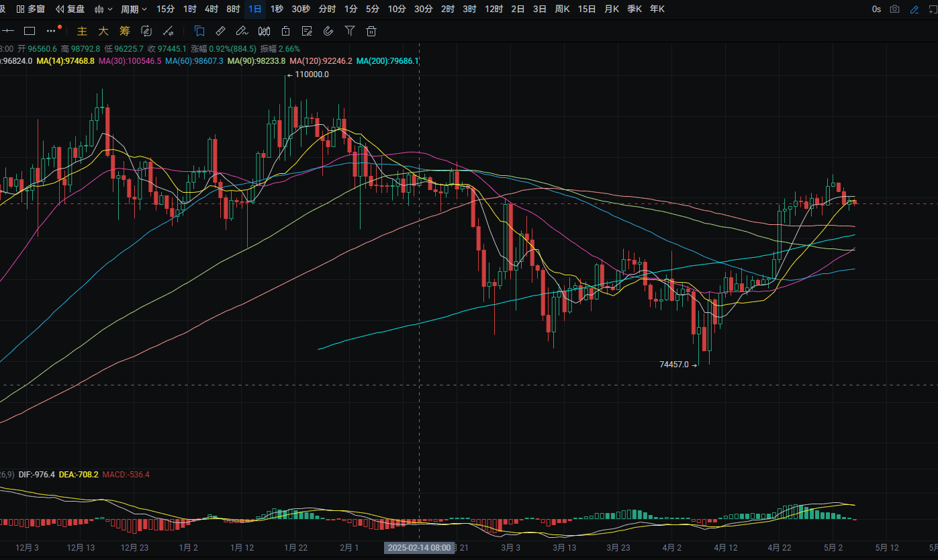
Task: Switch to the 季K quarterly chart
Action: (x=634, y=9)
